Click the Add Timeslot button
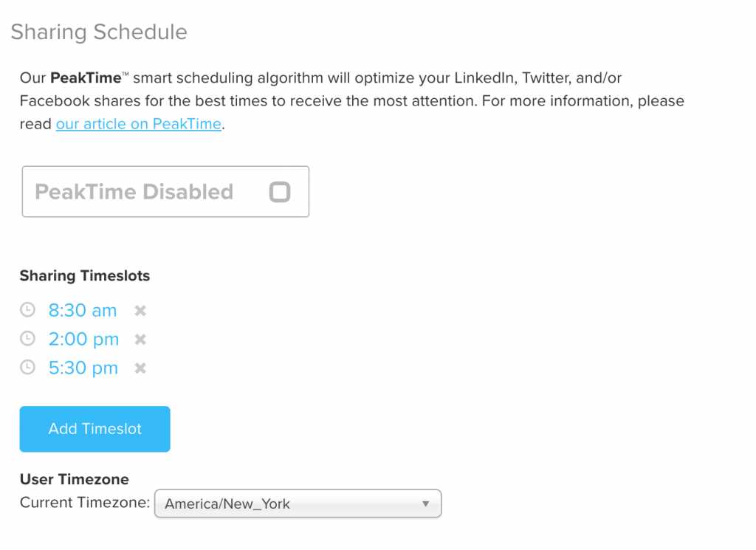This screenshot has width=756, height=550. coord(95,429)
